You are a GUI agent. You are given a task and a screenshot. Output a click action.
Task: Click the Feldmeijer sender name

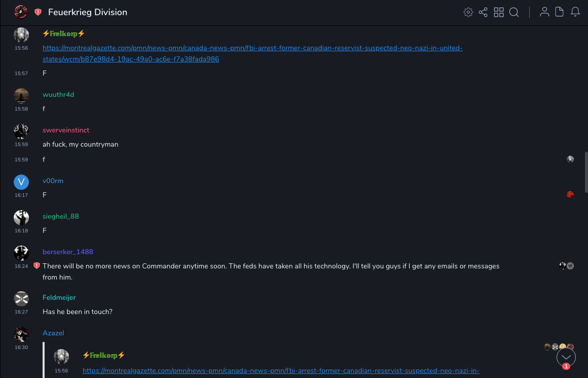click(59, 298)
